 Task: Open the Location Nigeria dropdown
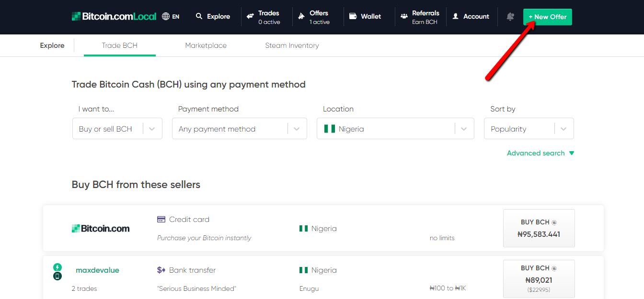[395, 129]
